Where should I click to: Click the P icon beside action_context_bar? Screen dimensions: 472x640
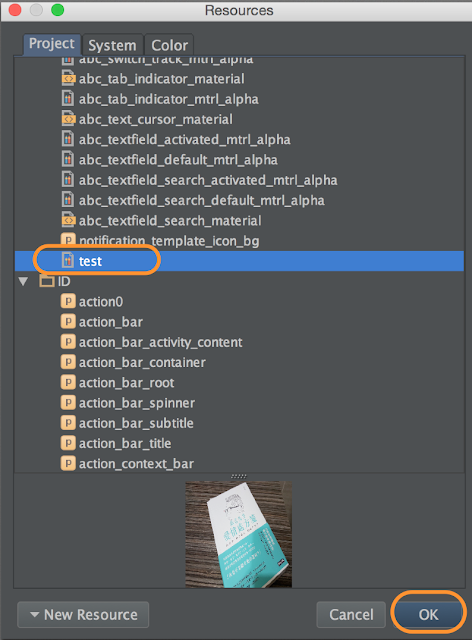coord(68,463)
